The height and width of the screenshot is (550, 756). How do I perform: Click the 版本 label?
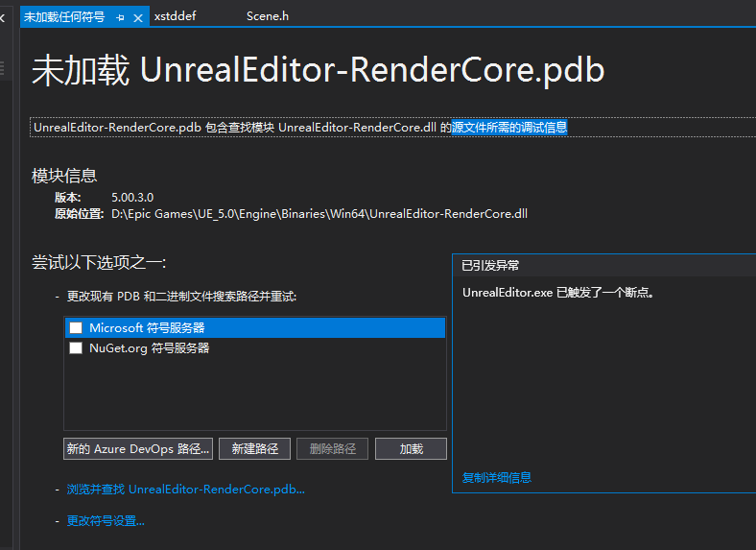coord(67,198)
